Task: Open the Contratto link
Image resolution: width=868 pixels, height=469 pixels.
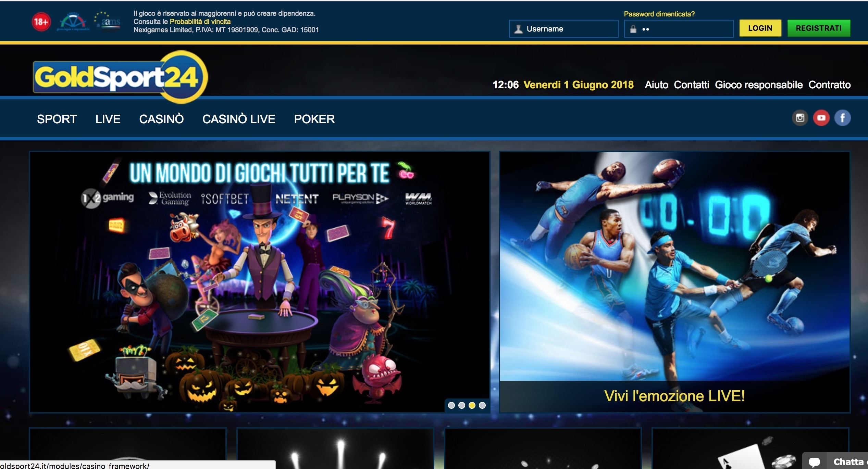Action: click(x=829, y=85)
